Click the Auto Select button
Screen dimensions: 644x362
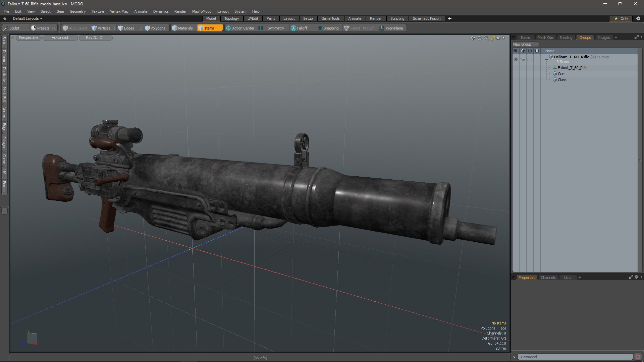coord(75,28)
